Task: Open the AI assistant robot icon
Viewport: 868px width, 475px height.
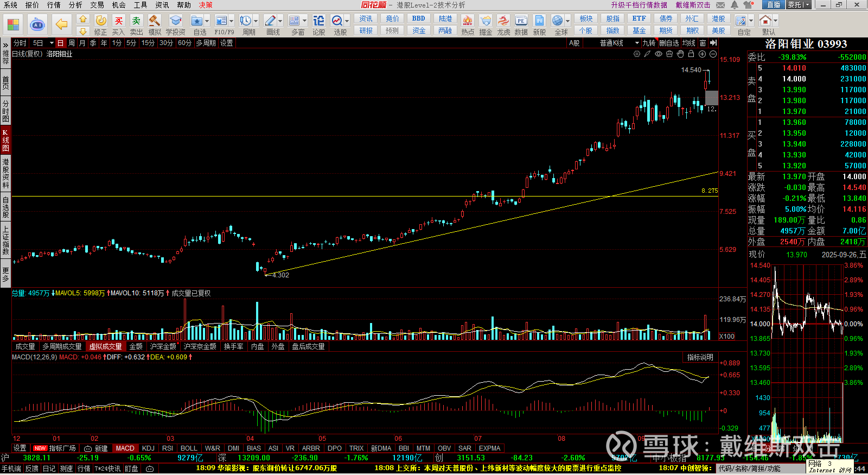Action: pos(37,24)
